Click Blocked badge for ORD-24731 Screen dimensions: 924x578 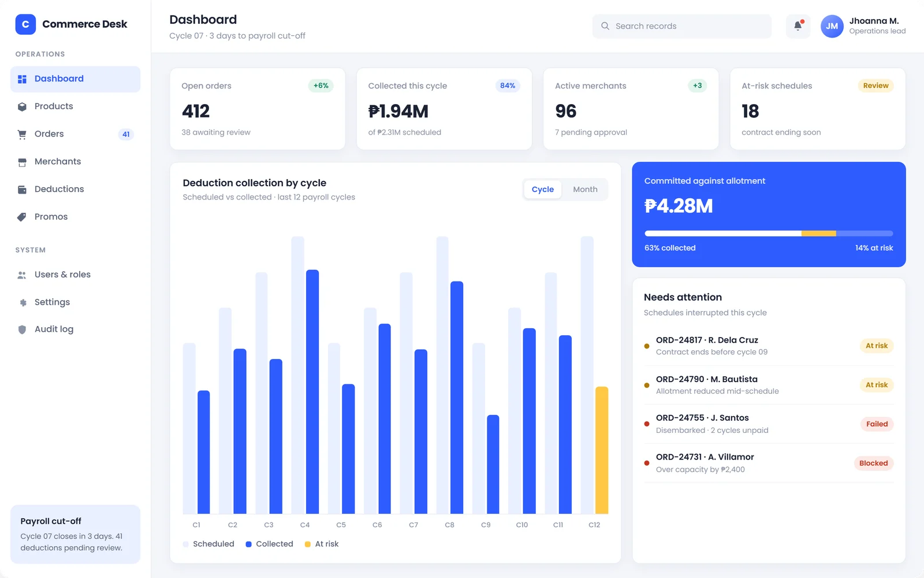coord(873,464)
